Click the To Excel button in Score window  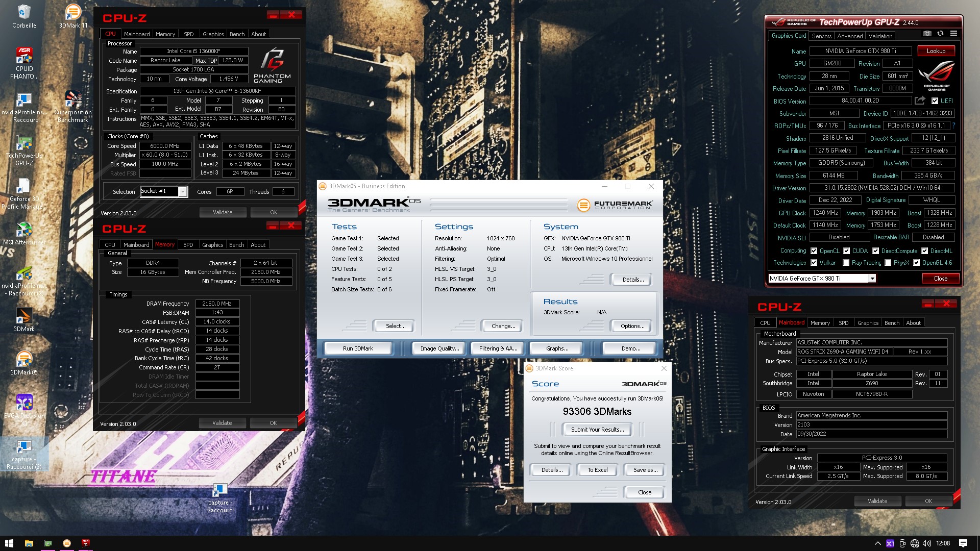597,470
